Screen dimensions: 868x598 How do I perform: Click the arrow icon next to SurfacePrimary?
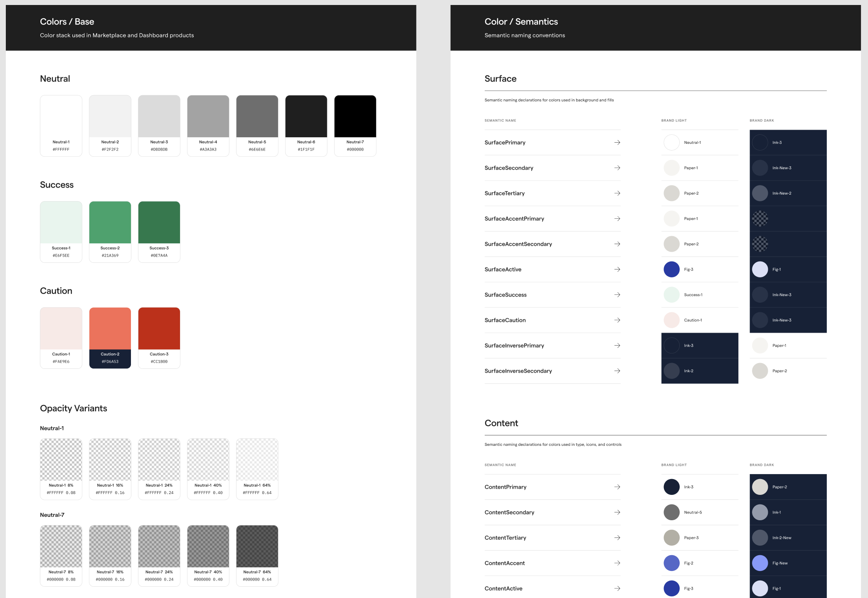617,143
